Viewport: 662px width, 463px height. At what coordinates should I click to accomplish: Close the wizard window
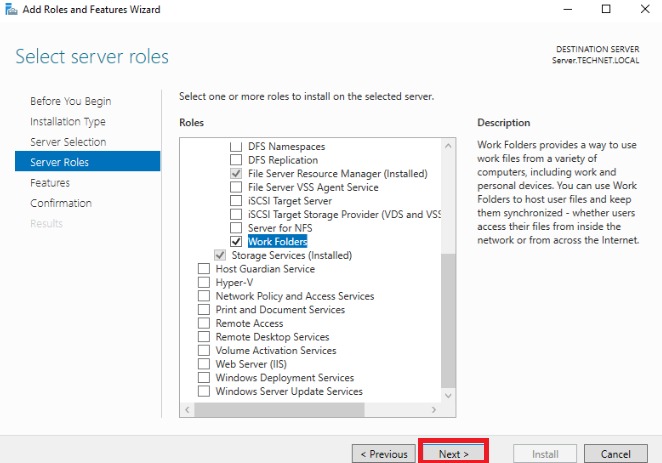coord(645,9)
